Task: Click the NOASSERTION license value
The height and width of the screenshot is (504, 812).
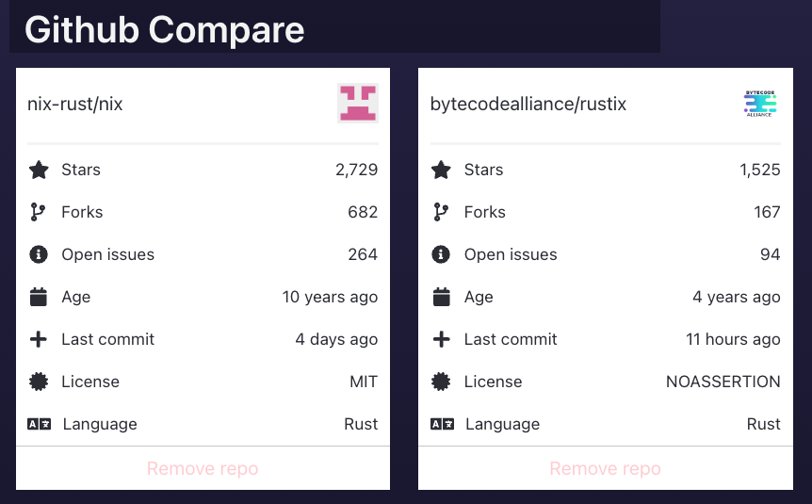Action: (723, 382)
